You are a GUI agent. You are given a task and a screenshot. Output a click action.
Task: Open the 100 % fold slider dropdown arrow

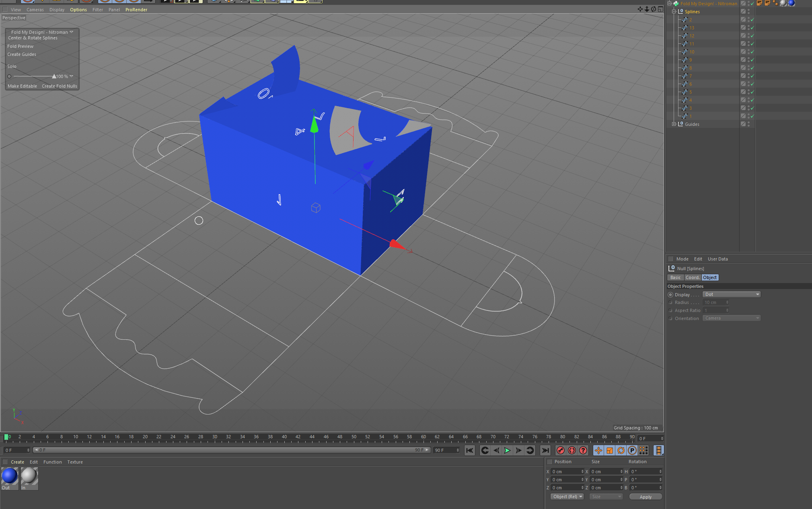tap(72, 76)
